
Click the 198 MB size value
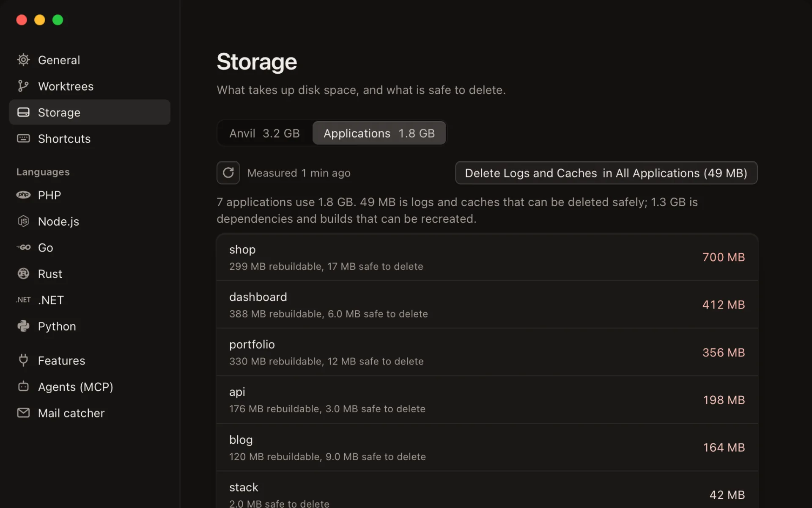[724, 400]
